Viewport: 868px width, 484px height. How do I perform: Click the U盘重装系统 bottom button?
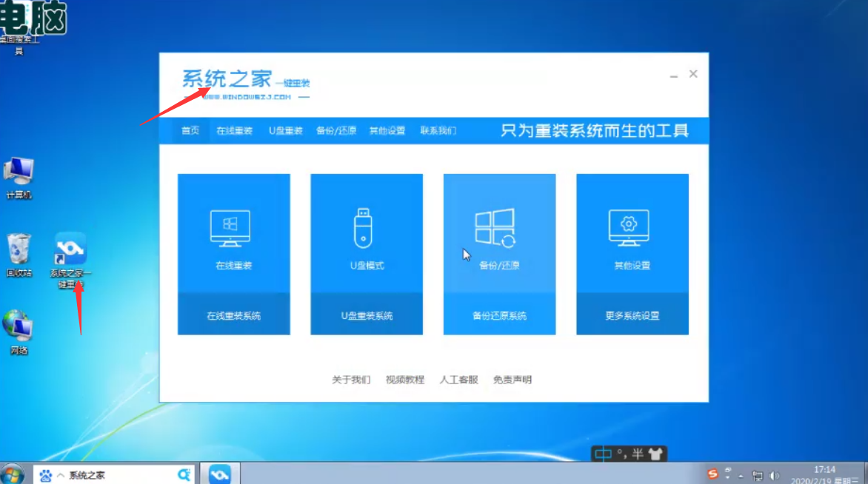(x=367, y=315)
